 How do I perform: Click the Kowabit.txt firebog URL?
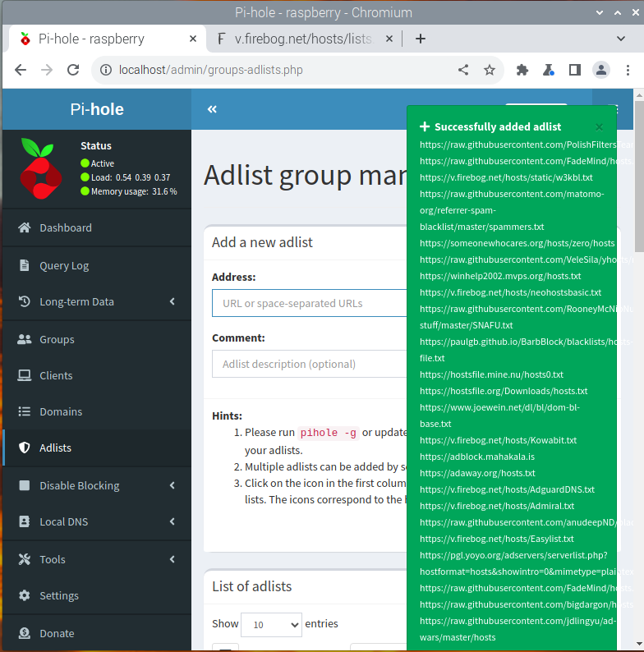tap(498, 440)
